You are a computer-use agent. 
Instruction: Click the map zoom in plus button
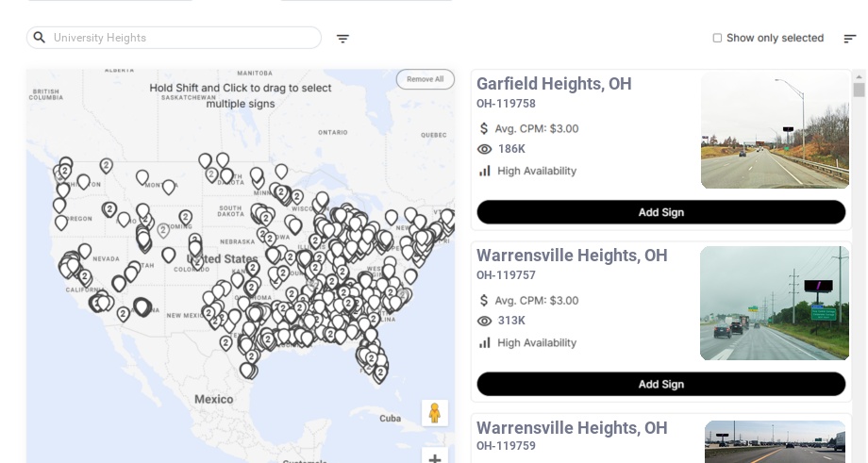435,458
